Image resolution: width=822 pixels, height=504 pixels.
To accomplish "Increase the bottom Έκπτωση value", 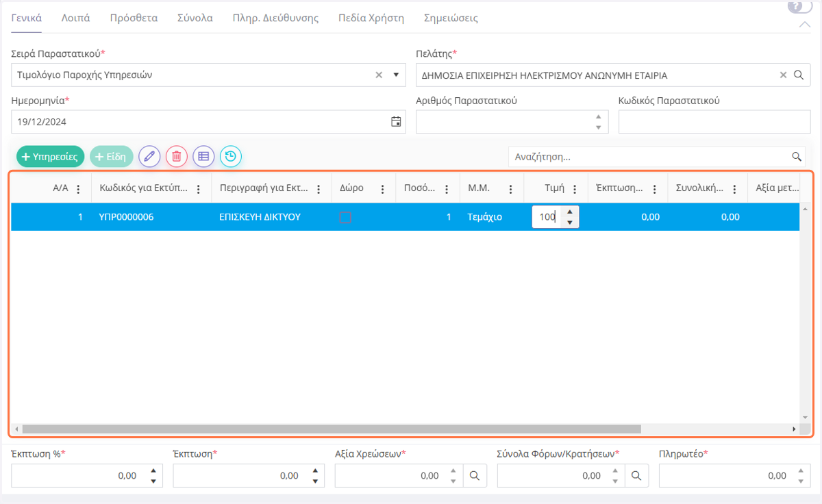I will point(315,470).
